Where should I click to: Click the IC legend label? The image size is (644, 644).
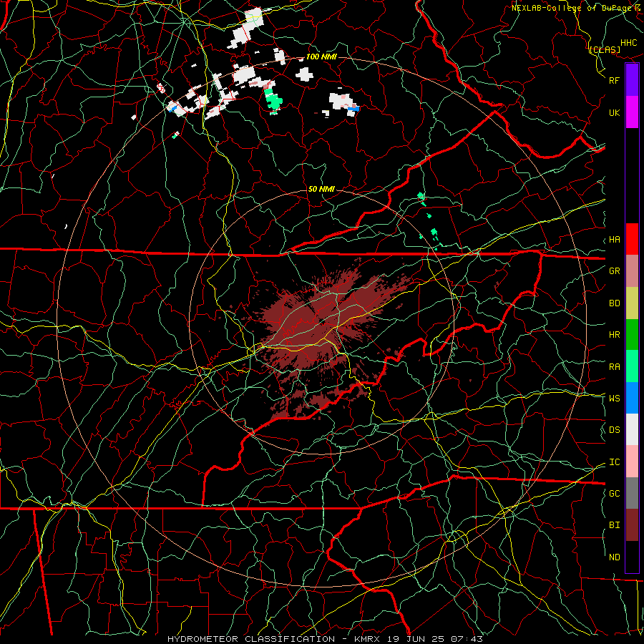(614, 462)
